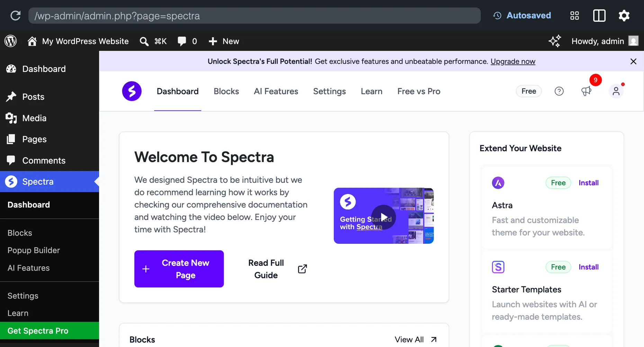Open Settings in the sidebar submenu
The width and height of the screenshot is (644, 347).
click(x=23, y=296)
